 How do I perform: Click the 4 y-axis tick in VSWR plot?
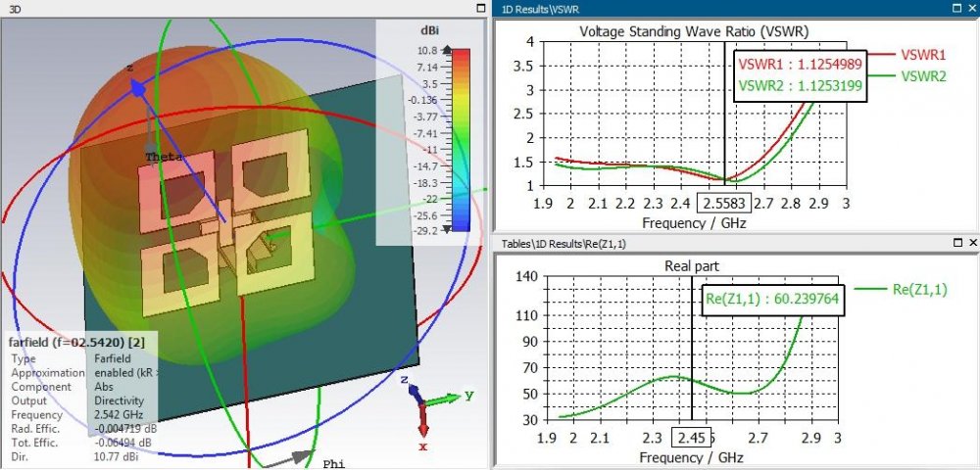coord(530,42)
